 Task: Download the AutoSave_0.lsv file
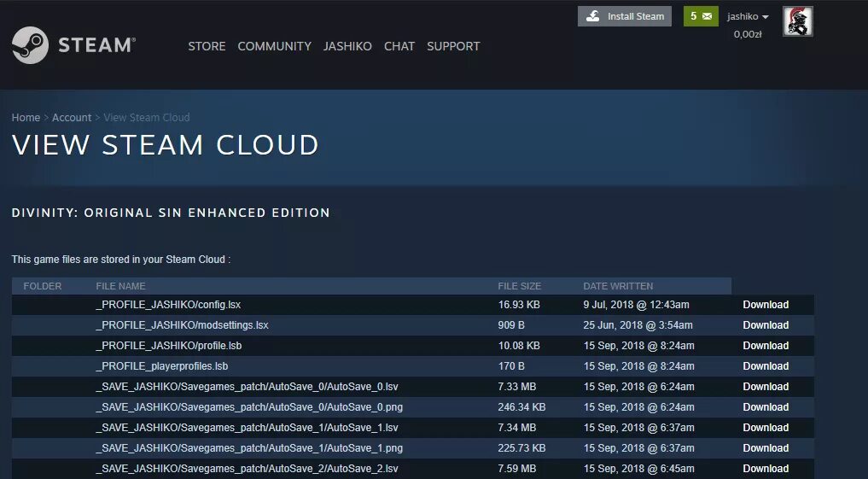click(766, 387)
